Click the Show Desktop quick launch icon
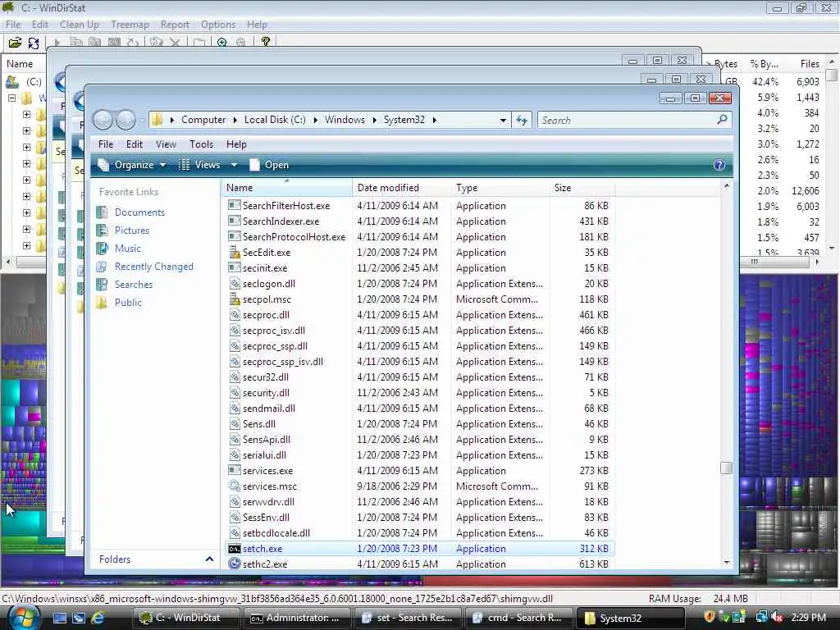Image resolution: width=840 pixels, height=630 pixels. tap(59, 618)
